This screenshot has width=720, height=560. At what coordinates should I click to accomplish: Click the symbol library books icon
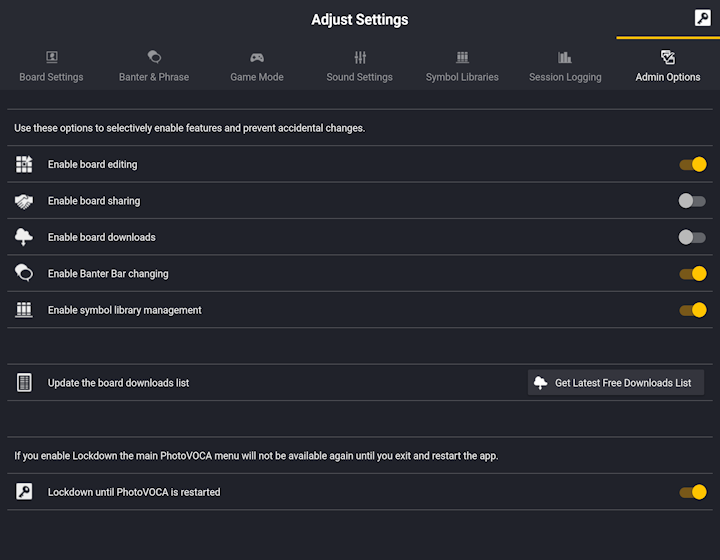click(x=24, y=310)
